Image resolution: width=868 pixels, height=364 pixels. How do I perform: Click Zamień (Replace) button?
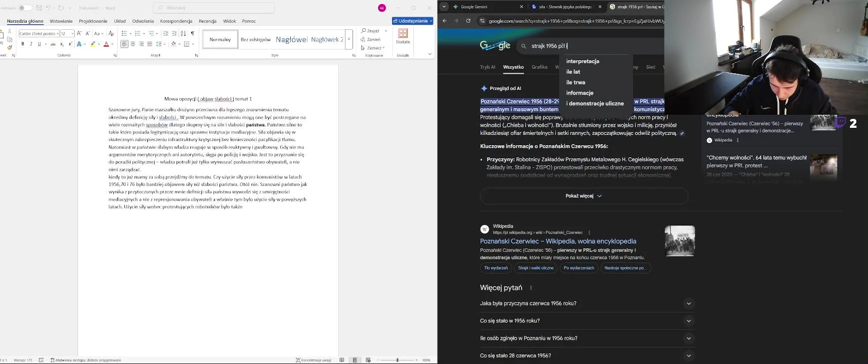[371, 39]
